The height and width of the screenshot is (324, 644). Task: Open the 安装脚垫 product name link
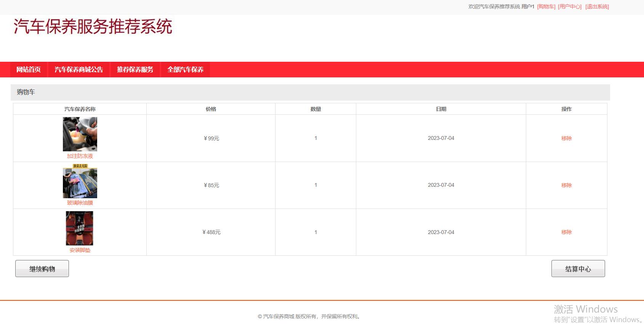80,250
